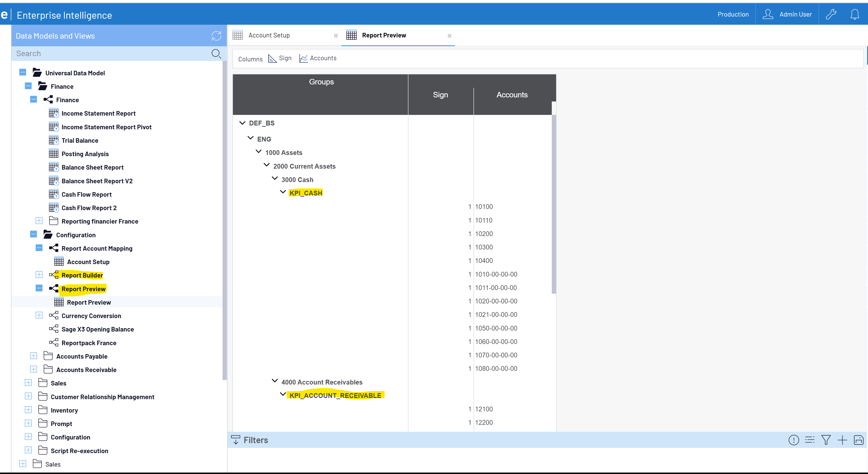Click into the Search field

pos(108,53)
